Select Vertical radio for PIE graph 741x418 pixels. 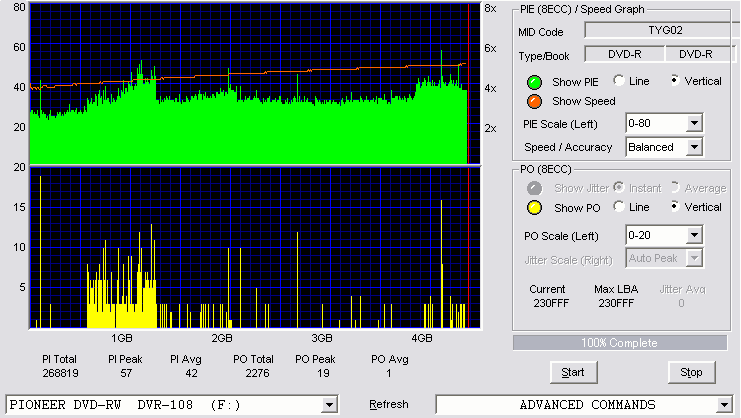pos(675,81)
